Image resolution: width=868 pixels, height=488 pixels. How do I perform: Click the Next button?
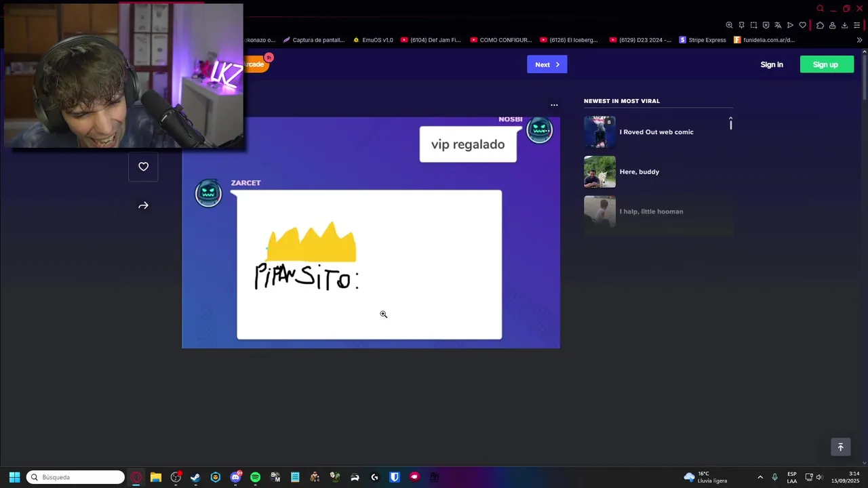tap(547, 64)
